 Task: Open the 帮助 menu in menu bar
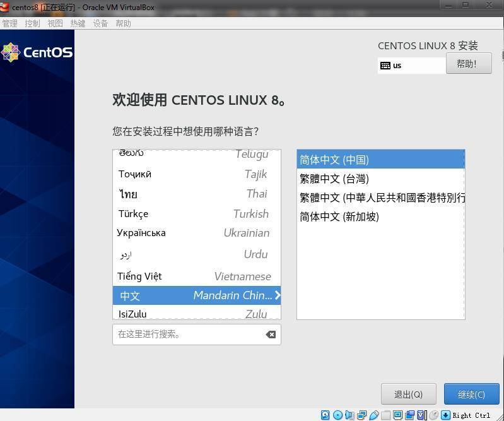click(x=123, y=23)
